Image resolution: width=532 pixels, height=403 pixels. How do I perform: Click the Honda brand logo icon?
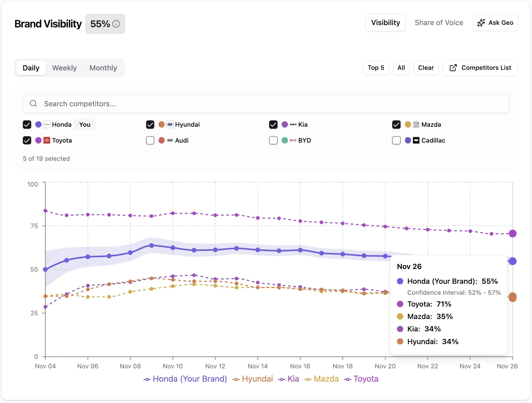tap(47, 124)
